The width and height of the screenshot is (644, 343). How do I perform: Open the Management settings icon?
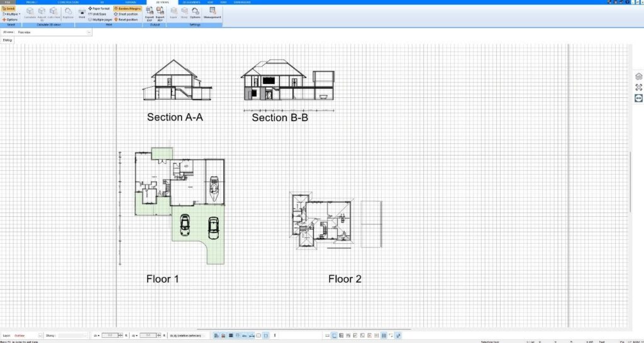pos(212,13)
